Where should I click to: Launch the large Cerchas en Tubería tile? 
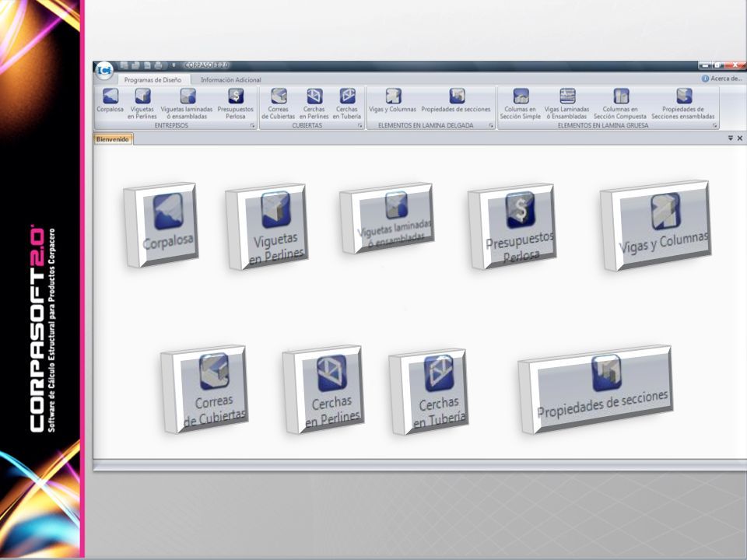point(428,392)
